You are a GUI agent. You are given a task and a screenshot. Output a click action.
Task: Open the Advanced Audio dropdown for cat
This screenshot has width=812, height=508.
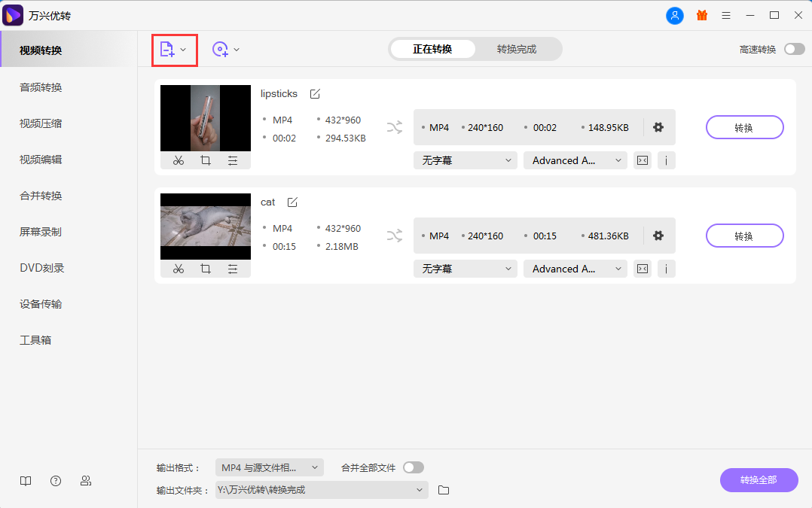point(575,269)
